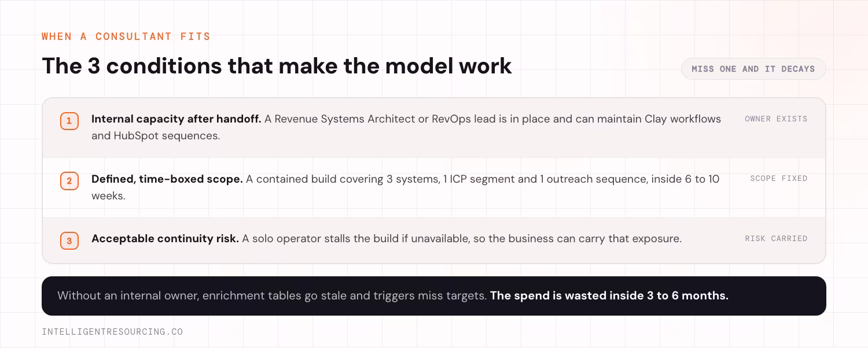Select 'Acceptable continuity risk.' bold text
Image resolution: width=868 pixels, height=348 pixels.
click(165, 238)
